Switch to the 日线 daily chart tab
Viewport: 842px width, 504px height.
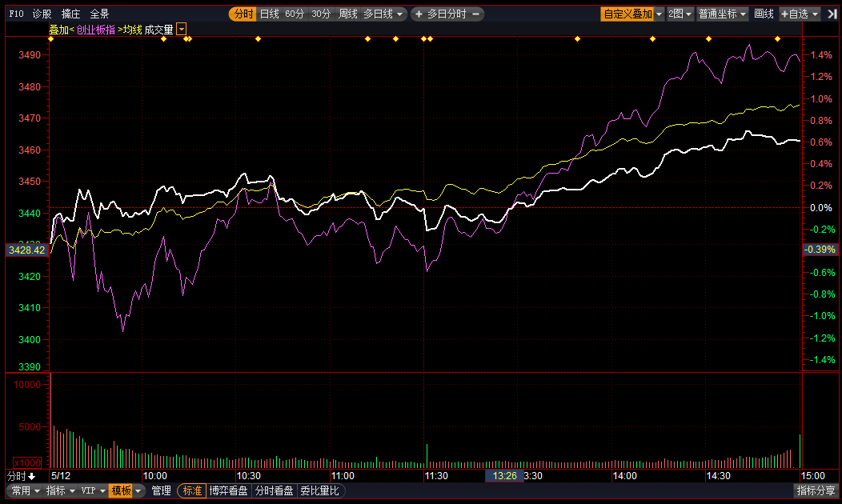pyautogui.click(x=269, y=14)
